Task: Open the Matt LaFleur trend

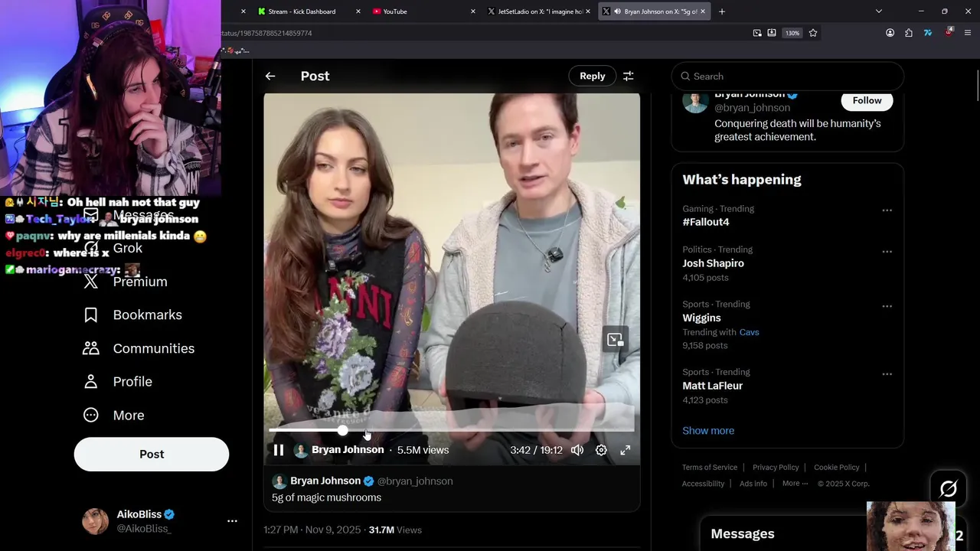Action: coord(712,386)
